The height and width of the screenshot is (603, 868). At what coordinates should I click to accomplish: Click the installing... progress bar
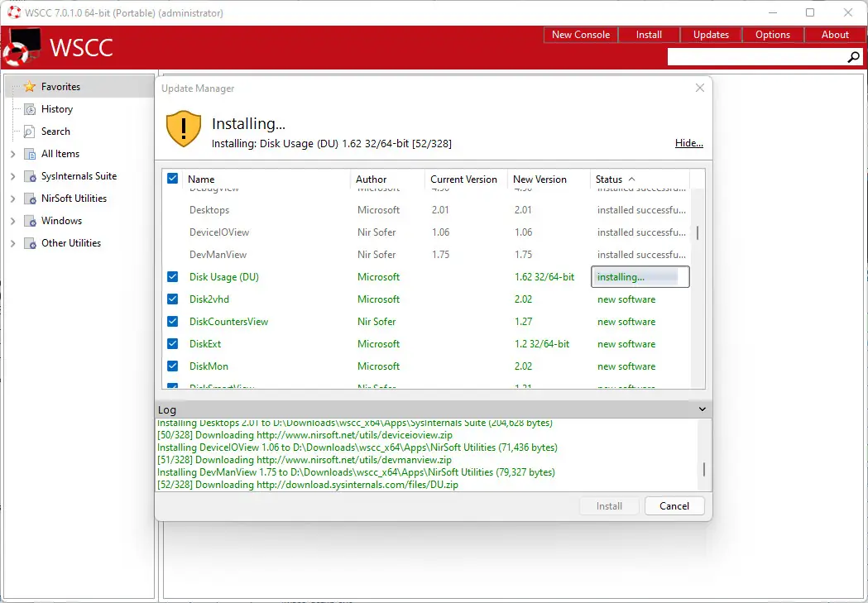point(640,276)
